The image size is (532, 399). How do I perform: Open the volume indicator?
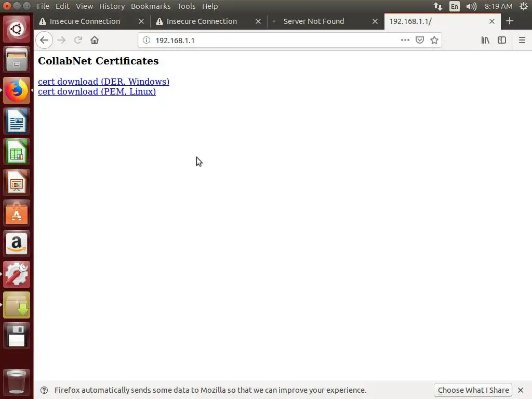(471, 6)
